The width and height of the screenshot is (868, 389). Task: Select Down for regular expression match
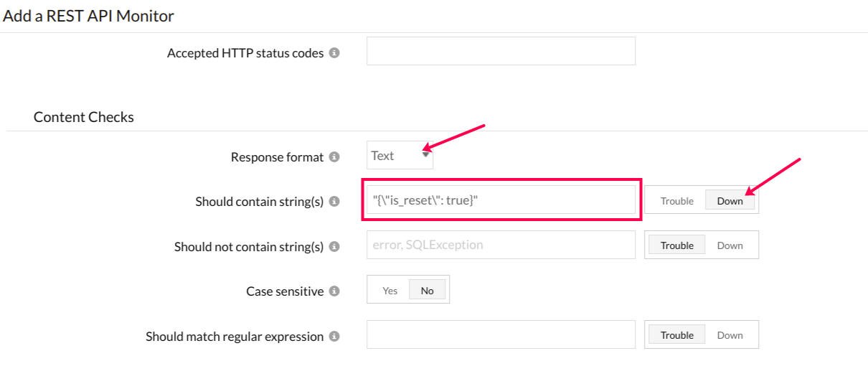(730, 335)
